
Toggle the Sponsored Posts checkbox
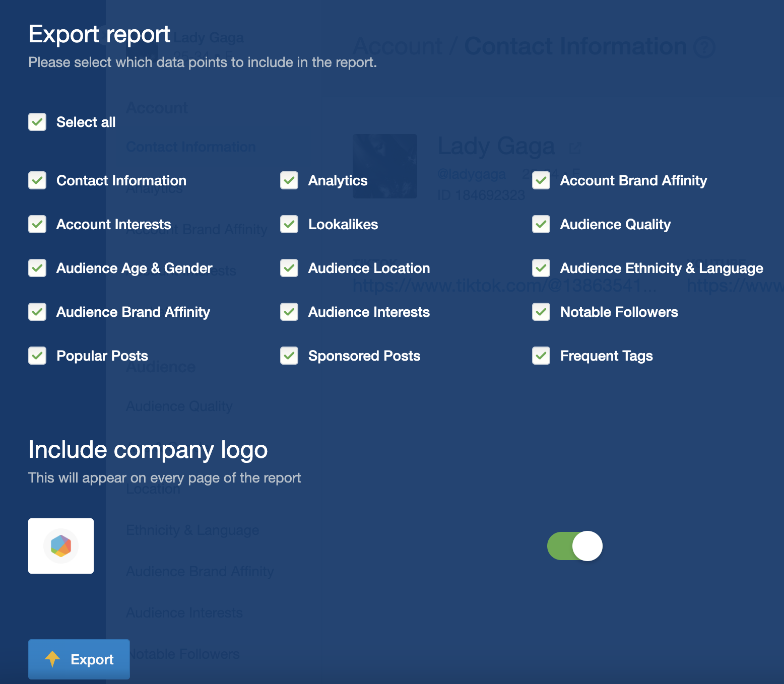[289, 356]
